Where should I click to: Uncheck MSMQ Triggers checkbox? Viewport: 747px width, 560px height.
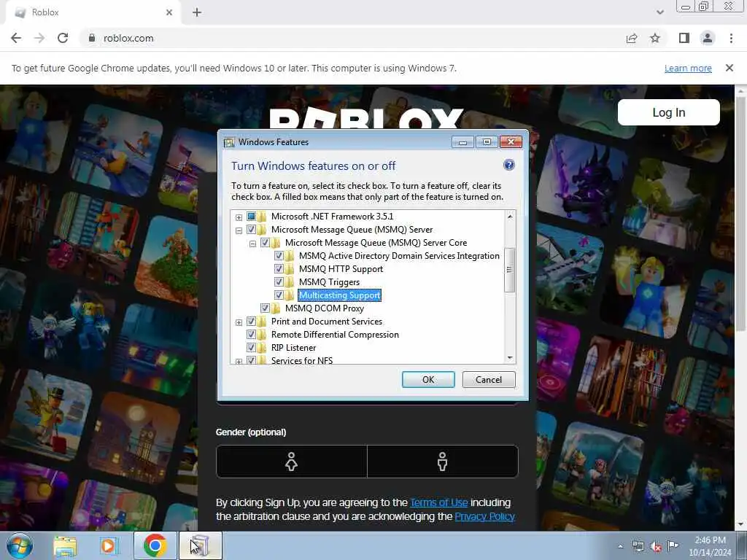(x=279, y=282)
